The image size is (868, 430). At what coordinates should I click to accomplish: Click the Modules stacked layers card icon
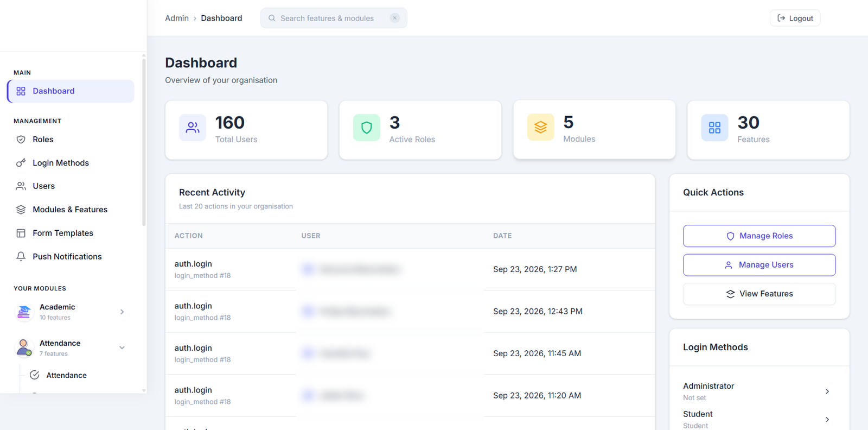[x=541, y=127]
